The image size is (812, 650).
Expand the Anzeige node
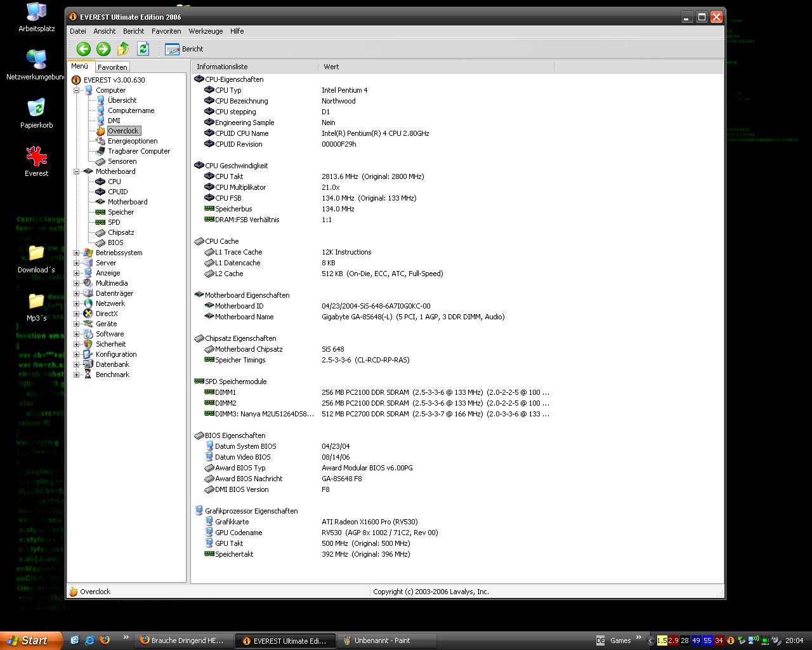(x=77, y=273)
